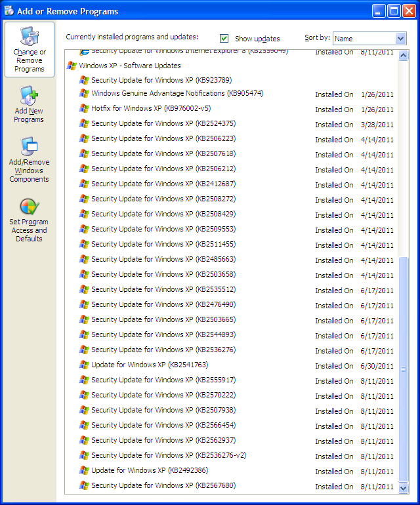This screenshot has height=505, width=420.
Task: Open Add New Programs icon
Action: (29, 95)
